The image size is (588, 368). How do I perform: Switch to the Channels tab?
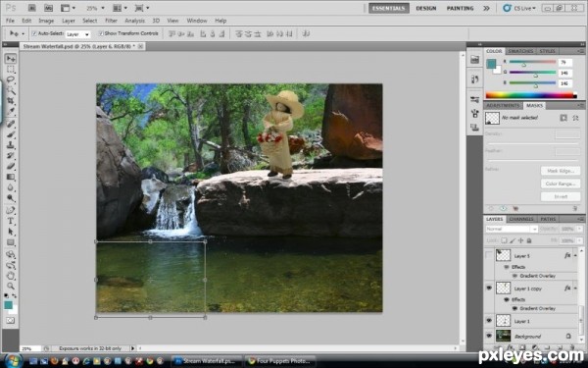pos(521,219)
